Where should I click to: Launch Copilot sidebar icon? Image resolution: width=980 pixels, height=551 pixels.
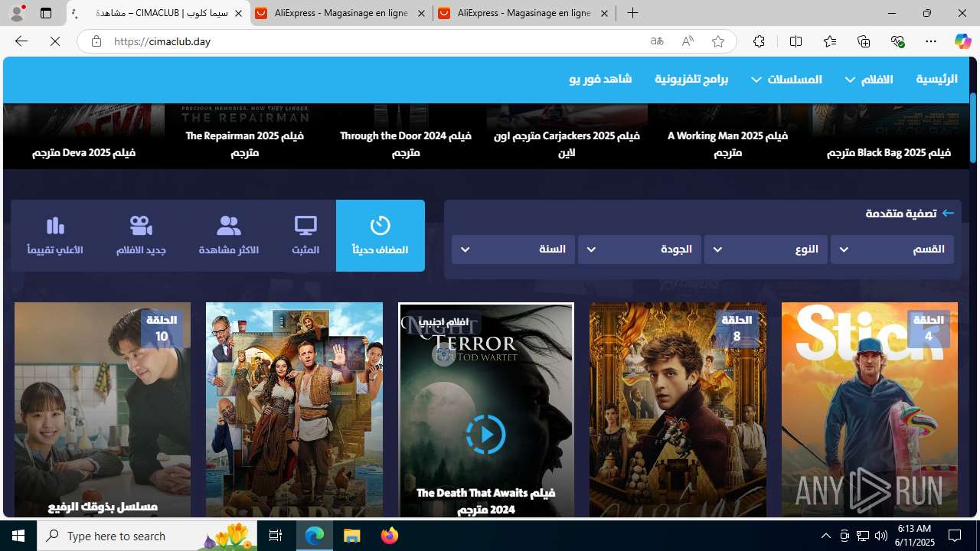click(962, 41)
